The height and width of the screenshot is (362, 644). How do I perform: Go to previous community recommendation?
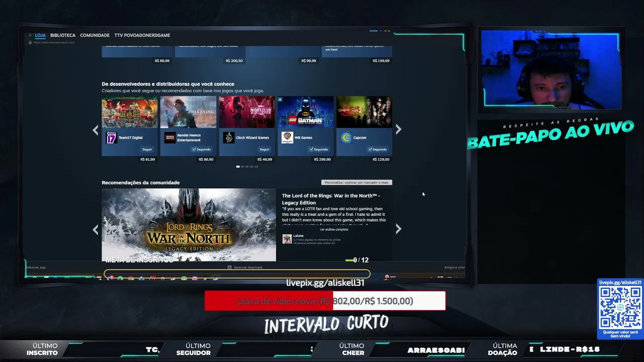coord(95,229)
